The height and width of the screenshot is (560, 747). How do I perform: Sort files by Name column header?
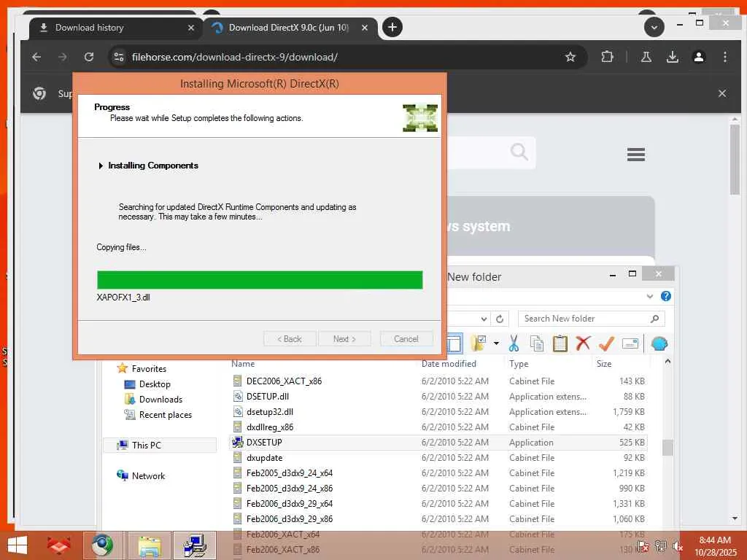pyautogui.click(x=243, y=363)
